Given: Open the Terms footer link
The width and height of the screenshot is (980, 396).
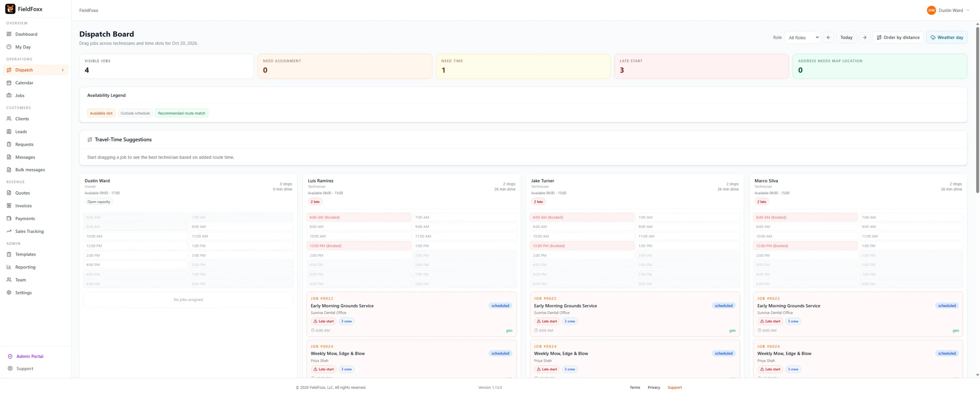Looking at the screenshot, I should 635,388.
